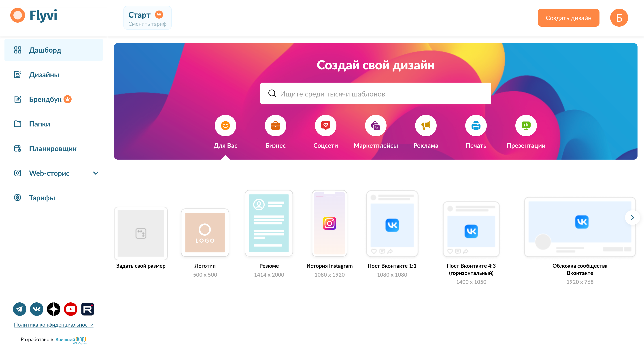Open the Telegram social link
The height and width of the screenshot is (357, 644).
(20, 309)
